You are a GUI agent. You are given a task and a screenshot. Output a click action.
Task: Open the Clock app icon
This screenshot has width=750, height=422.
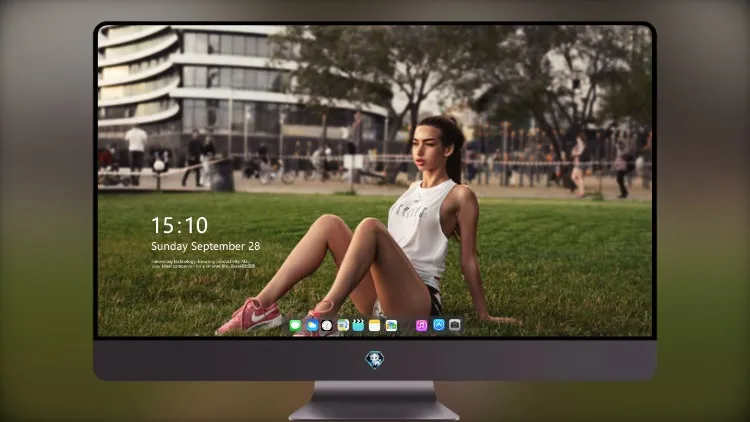(327, 326)
